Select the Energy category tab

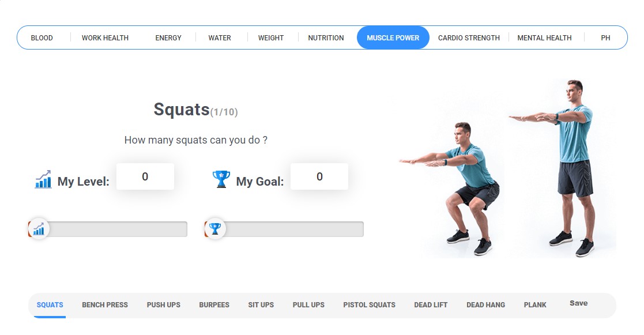[x=168, y=38]
